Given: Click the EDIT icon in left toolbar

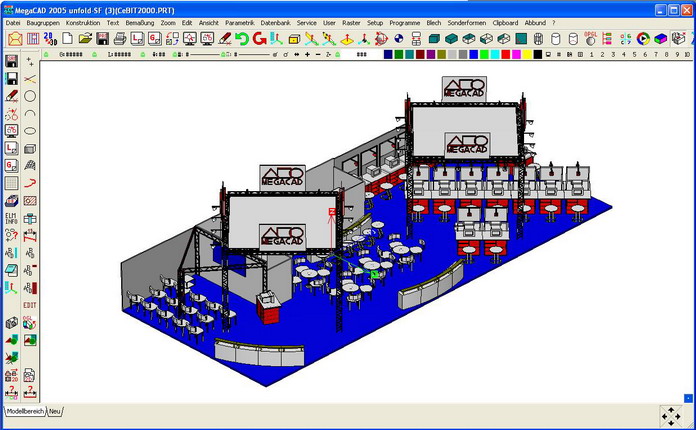Looking at the screenshot, I should click(30, 305).
